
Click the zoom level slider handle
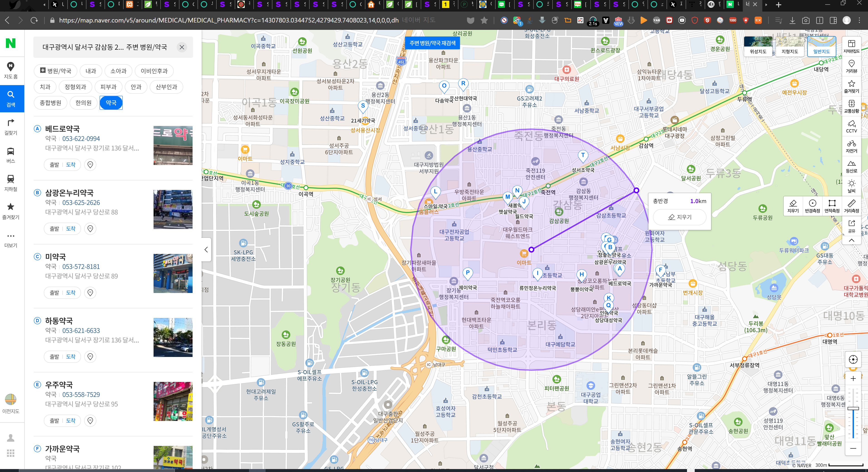coord(853,408)
